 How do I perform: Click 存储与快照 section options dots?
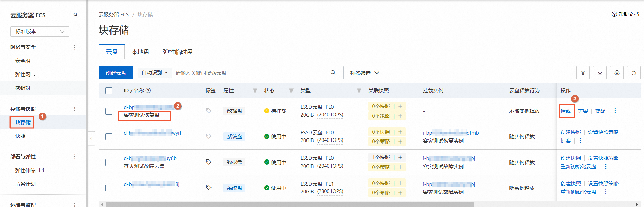pyautogui.click(x=75, y=109)
